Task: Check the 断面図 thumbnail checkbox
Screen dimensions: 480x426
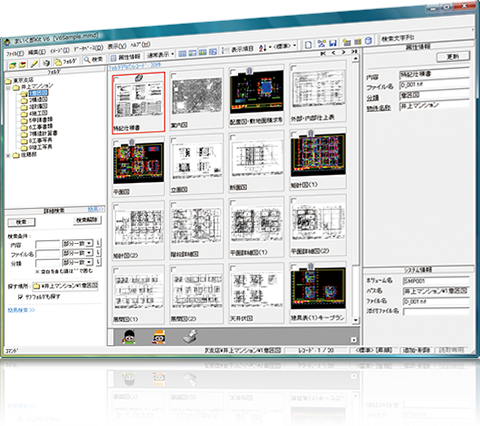Action: 233,137
